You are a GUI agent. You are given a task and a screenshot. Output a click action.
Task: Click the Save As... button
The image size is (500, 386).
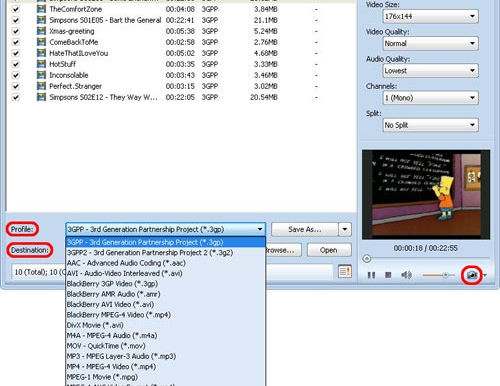click(x=305, y=229)
